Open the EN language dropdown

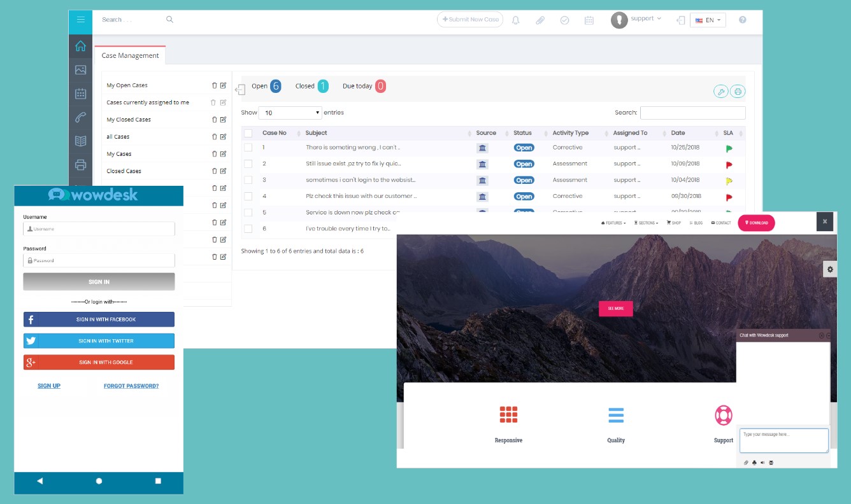708,20
